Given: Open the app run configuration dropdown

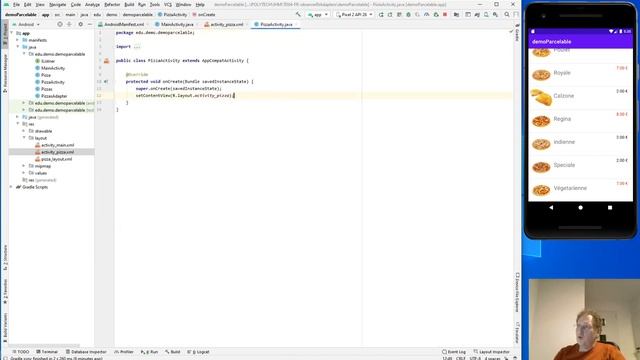Looking at the screenshot, I should [x=318, y=15].
